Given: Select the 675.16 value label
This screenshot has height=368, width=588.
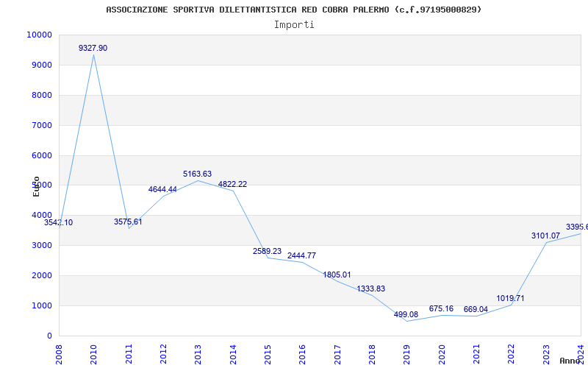Looking at the screenshot, I should pos(442,308).
